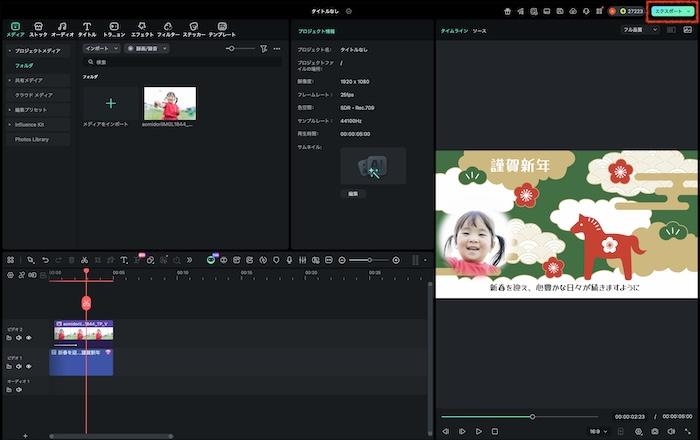Toggle the link icon below timeline toolbar
Viewport: 700px width, 440px height.
21,275
